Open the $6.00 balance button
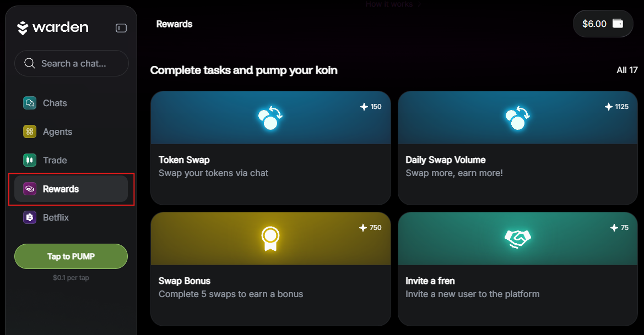644x335 pixels. pos(603,24)
